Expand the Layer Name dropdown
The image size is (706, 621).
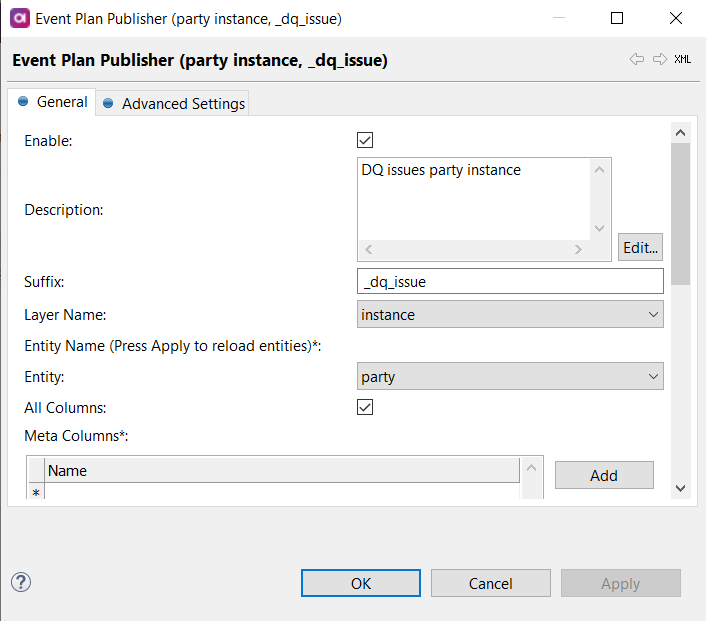coord(510,314)
